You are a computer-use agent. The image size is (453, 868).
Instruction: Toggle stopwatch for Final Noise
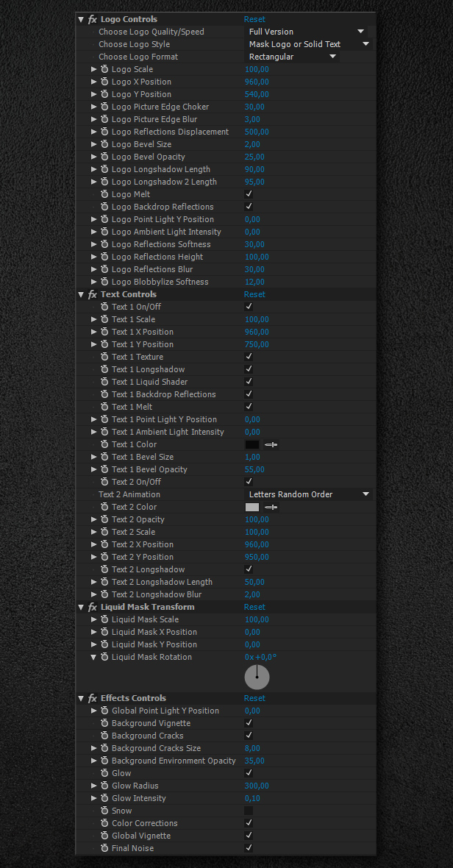click(x=104, y=848)
